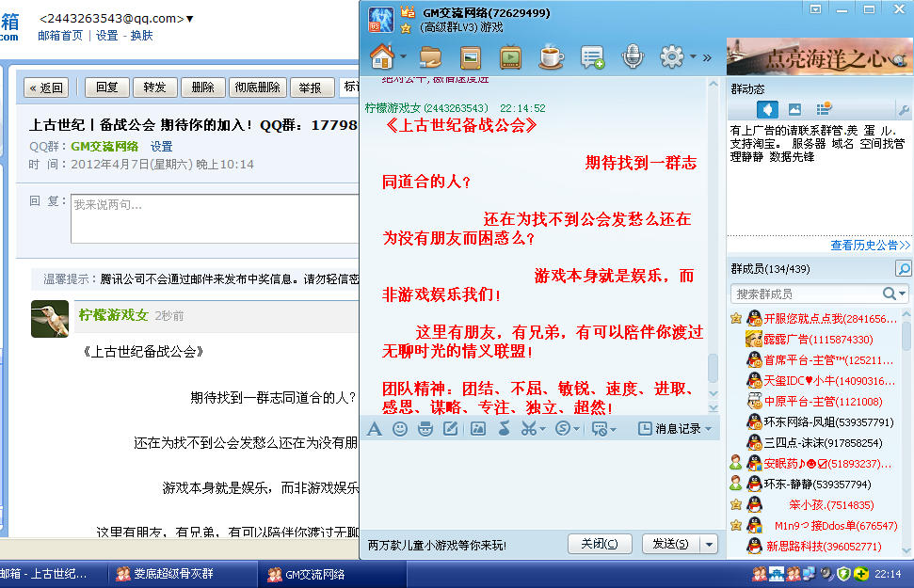
Task: Click 转发 forward button in mail
Action: (x=154, y=87)
